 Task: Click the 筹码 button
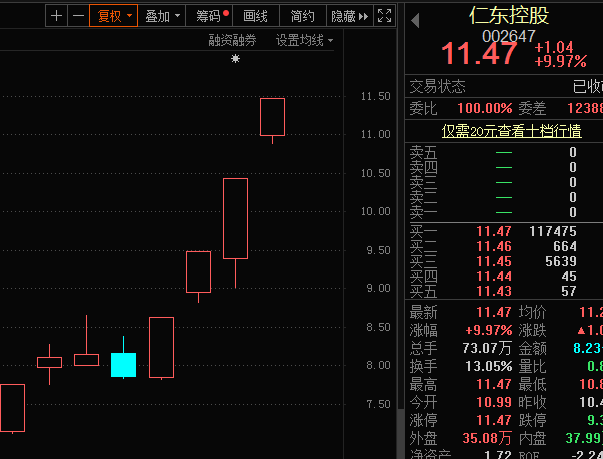(x=209, y=16)
